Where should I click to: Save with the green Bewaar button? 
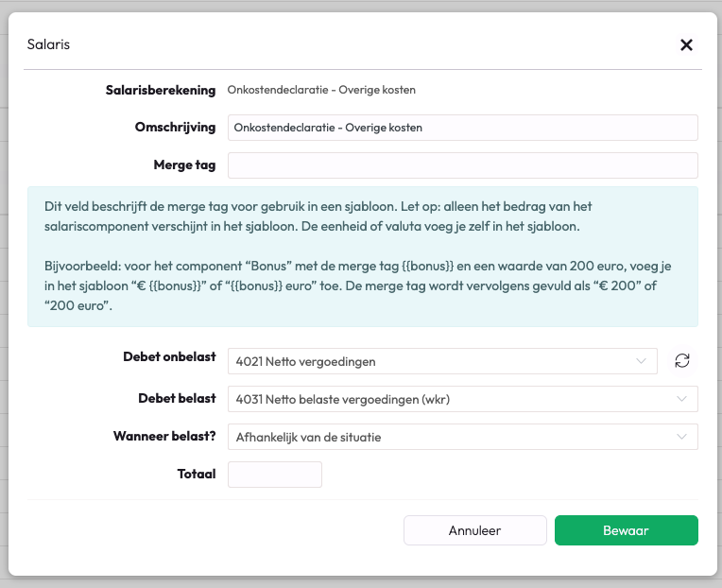pyautogui.click(x=626, y=530)
